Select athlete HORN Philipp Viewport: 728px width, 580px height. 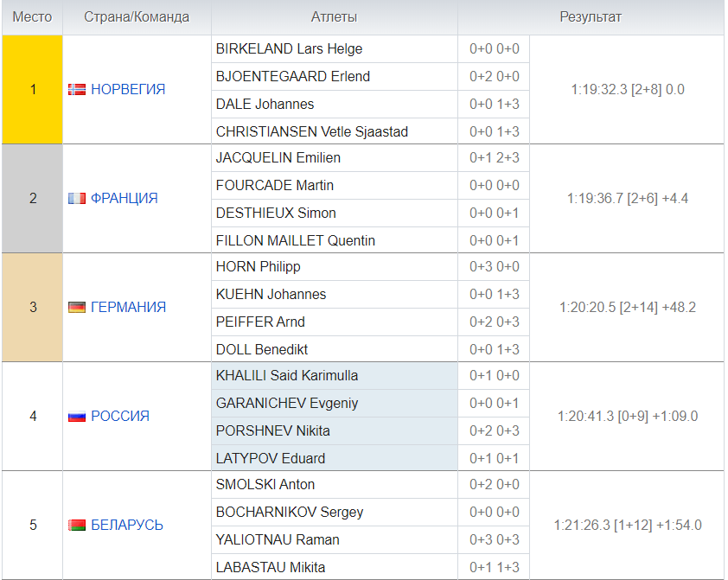259,267
